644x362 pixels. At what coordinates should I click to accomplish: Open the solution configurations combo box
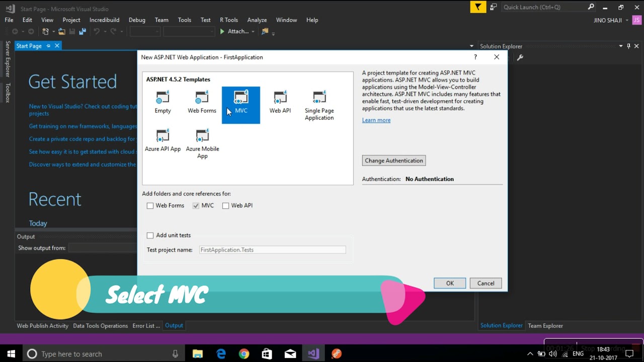(x=145, y=32)
